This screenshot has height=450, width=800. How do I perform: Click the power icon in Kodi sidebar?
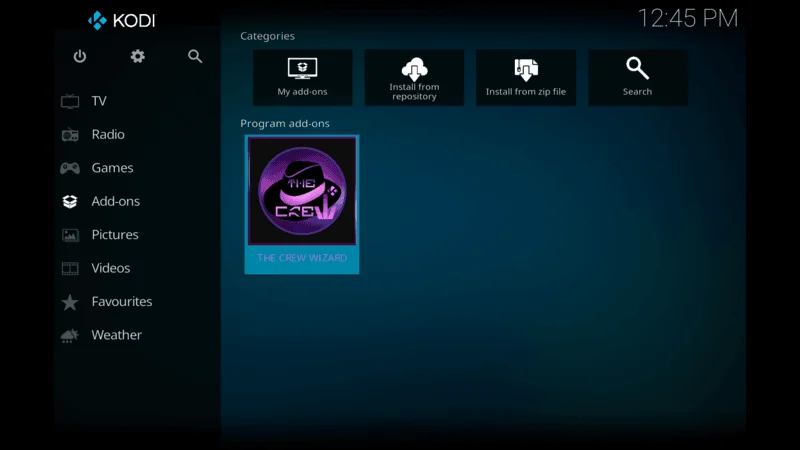click(x=80, y=56)
